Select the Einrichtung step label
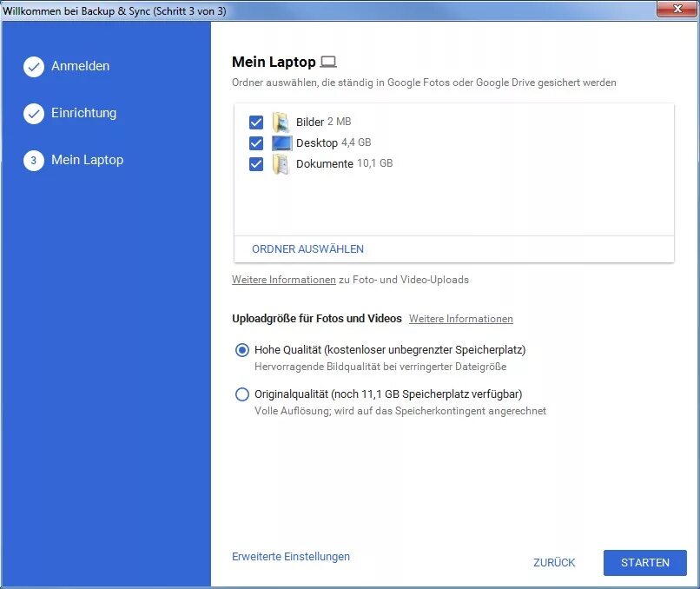This screenshot has width=700, height=589. tap(84, 113)
